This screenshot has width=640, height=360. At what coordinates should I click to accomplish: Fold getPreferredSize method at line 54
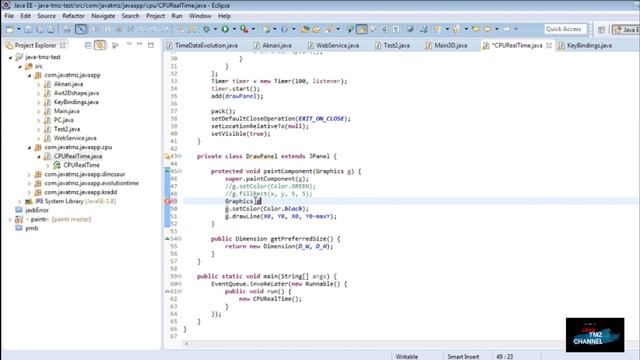pyautogui.click(x=180, y=239)
